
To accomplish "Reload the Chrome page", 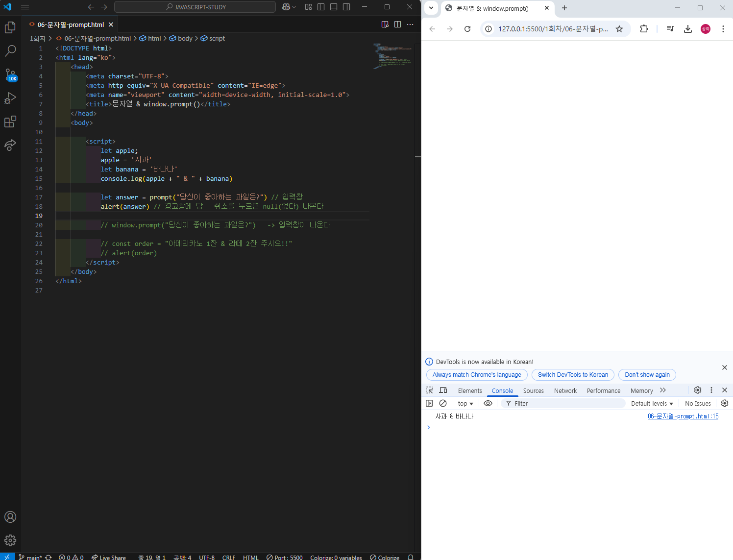I will (467, 29).
